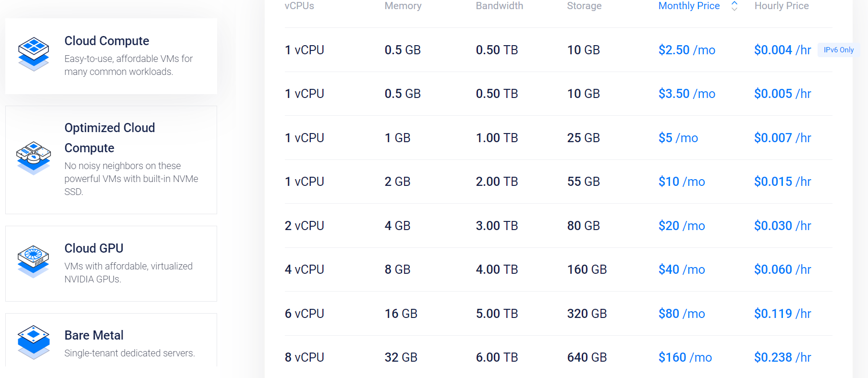Sort by Monthly Price arrows
This screenshot has height=378, width=868.
point(734,6)
